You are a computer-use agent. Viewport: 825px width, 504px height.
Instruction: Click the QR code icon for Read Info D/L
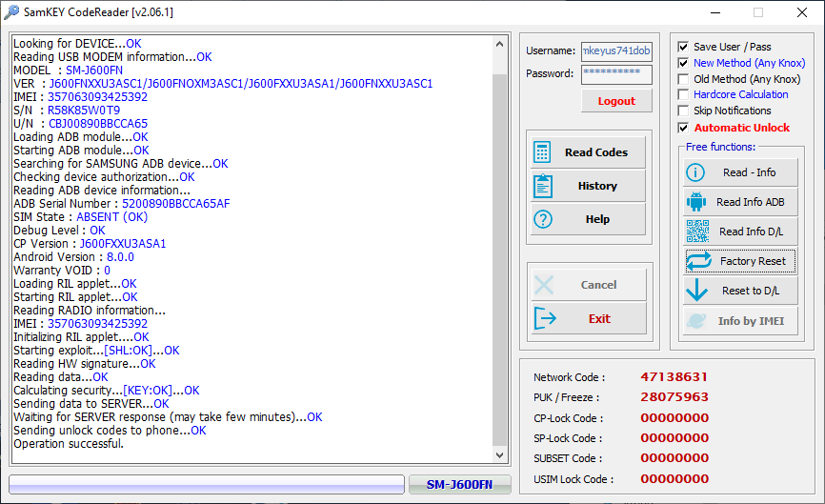click(x=697, y=232)
